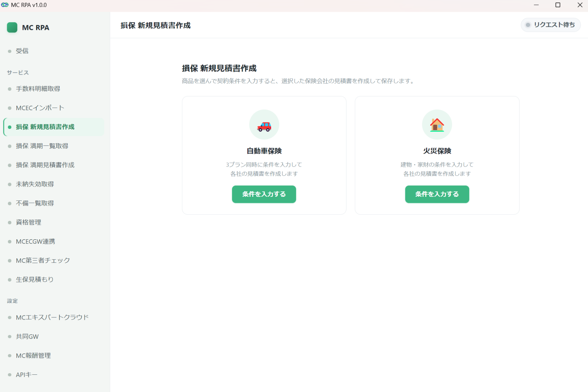
Task: Open 受信 in the sidebar
Action: (x=54, y=51)
